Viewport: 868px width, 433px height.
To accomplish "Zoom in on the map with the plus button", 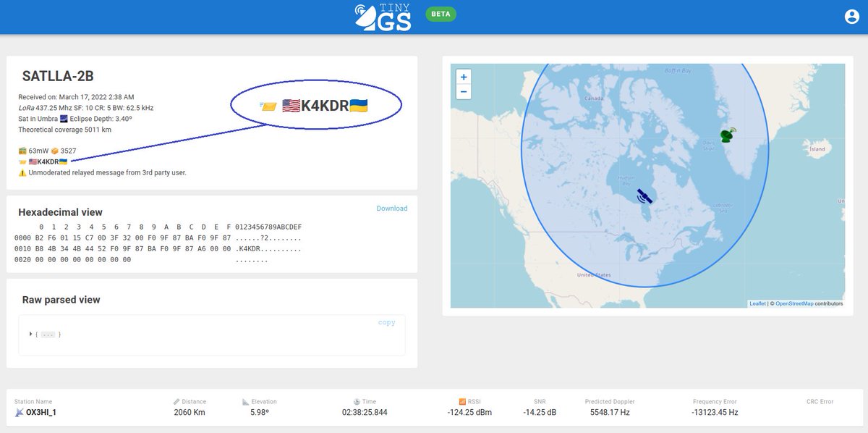I will (462, 77).
